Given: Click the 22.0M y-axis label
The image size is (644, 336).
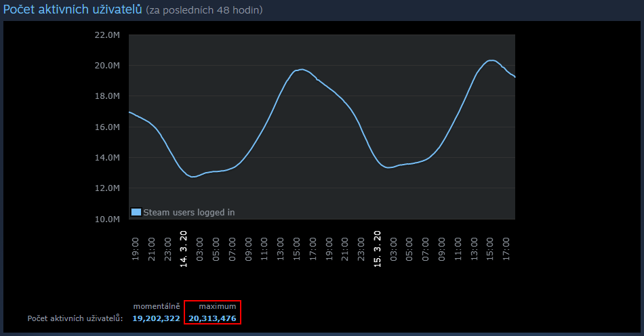Looking at the screenshot, I should (107, 35).
